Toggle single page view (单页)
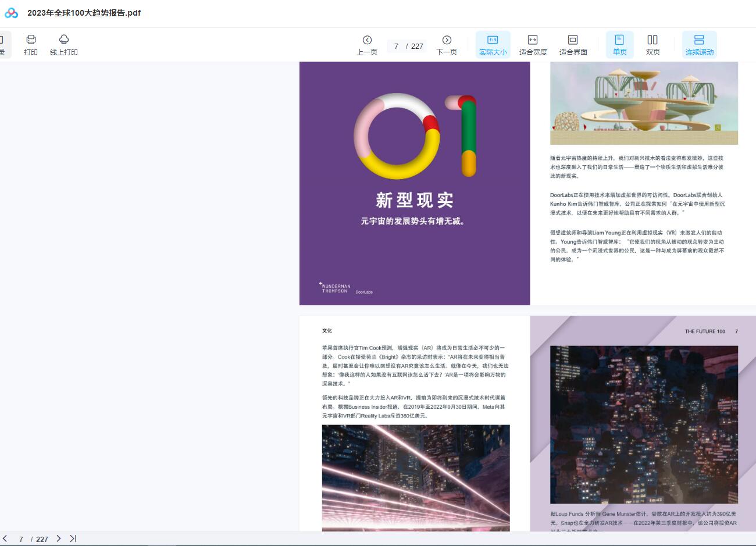Viewport: 756px width, 546px height. 619,45
